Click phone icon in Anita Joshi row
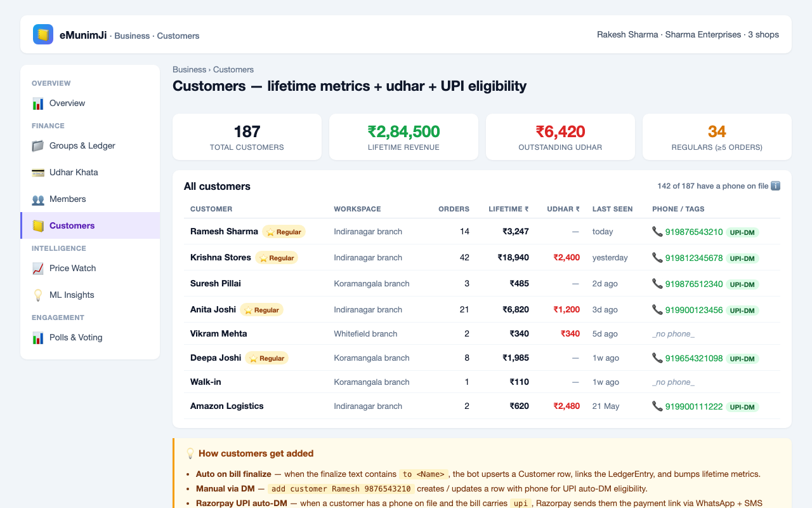Viewport: 812px width, 508px height. (x=657, y=310)
